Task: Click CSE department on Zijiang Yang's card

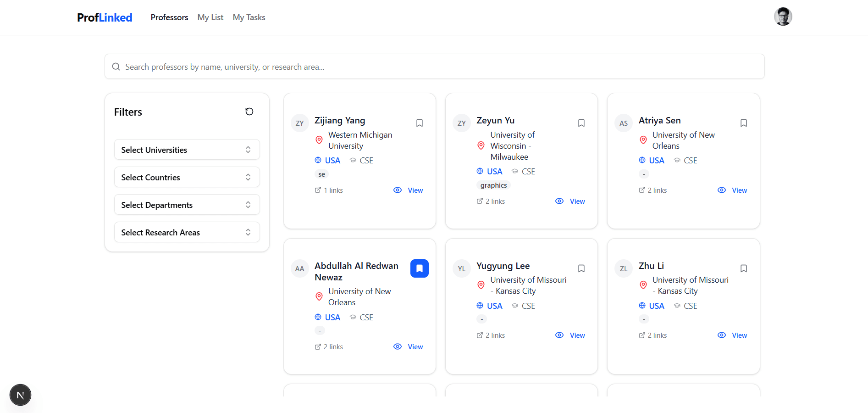Action: tap(366, 160)
